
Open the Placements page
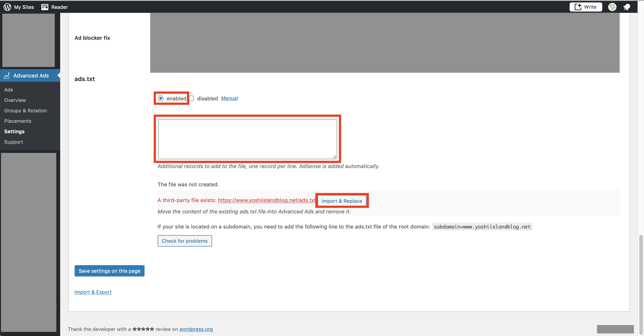pos(18,121)
